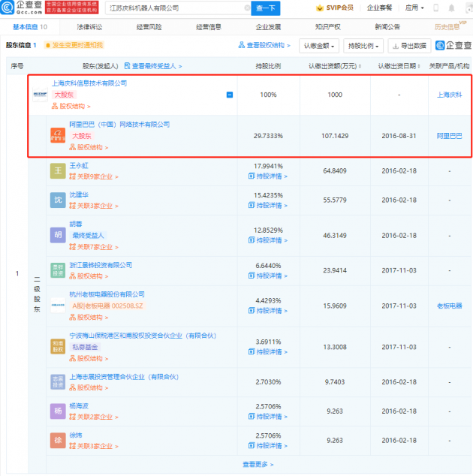Expand 查看更多 at the table bottom

(258, 464)
